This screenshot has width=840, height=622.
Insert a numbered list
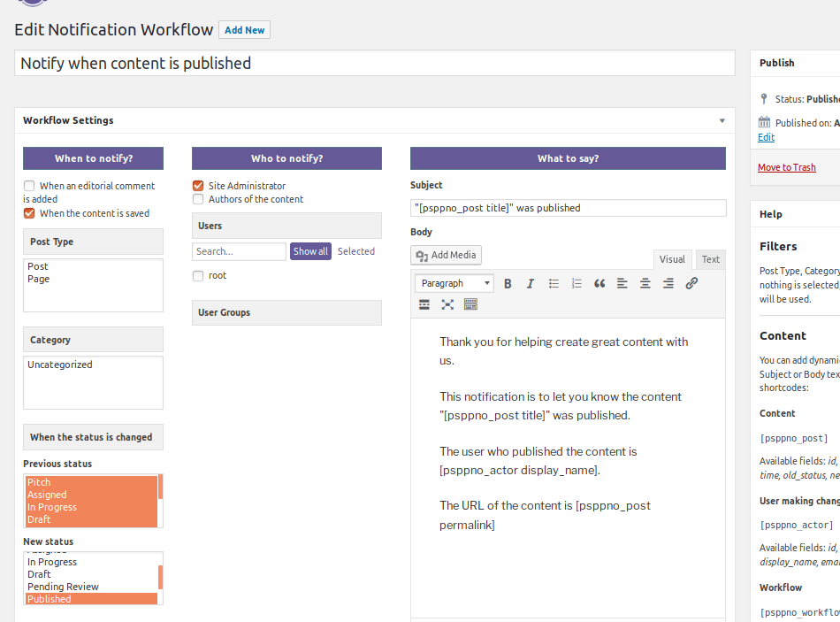[577, 283]
